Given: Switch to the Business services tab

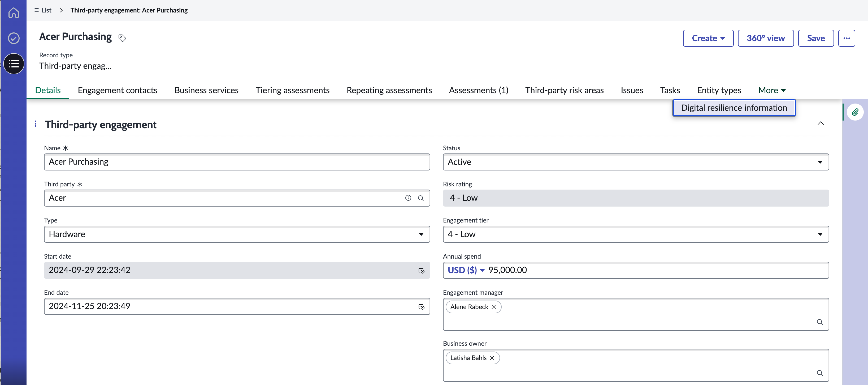Looking at the screenshot, I should (206, 90).
